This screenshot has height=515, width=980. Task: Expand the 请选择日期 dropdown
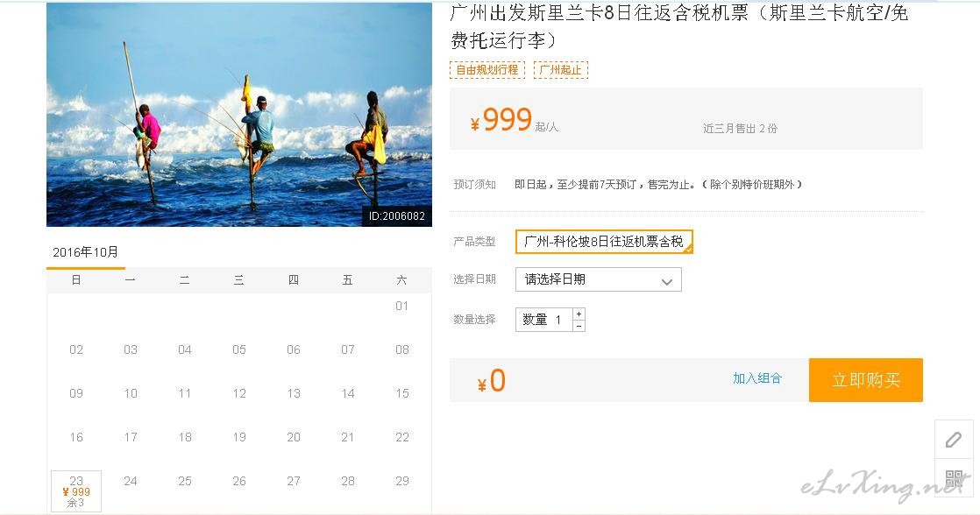[x=598, y=279]
